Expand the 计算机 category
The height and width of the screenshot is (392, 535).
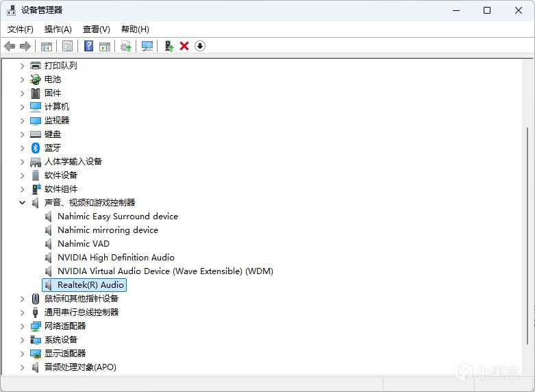(22, 107)
